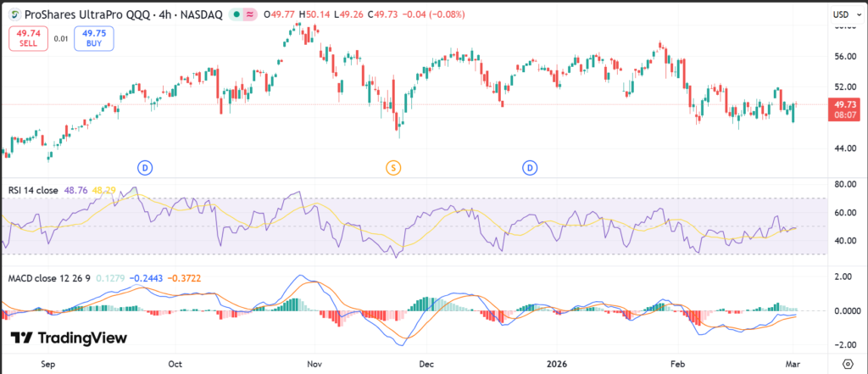Click the Sep label on the time axis
Viewport: 868px width, 374px height.
click(48, 364)
